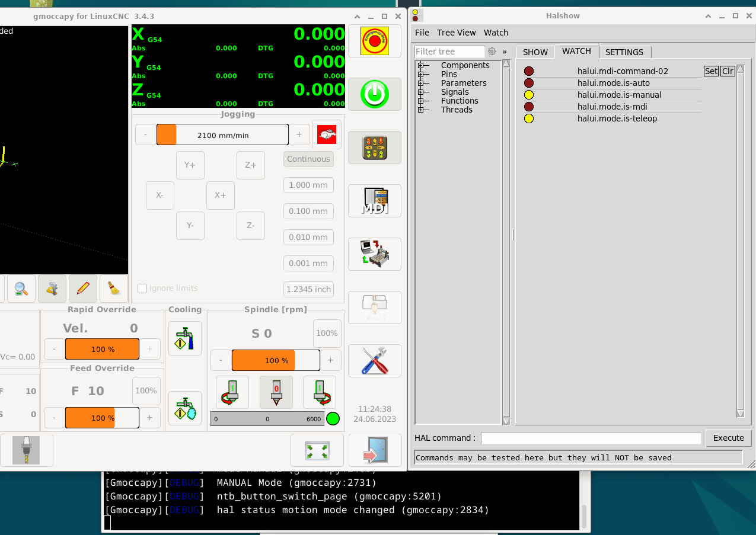Click the Execute button in Halshow
The height and width of the screenshot is (535, 756).
(x=729, y=438)
